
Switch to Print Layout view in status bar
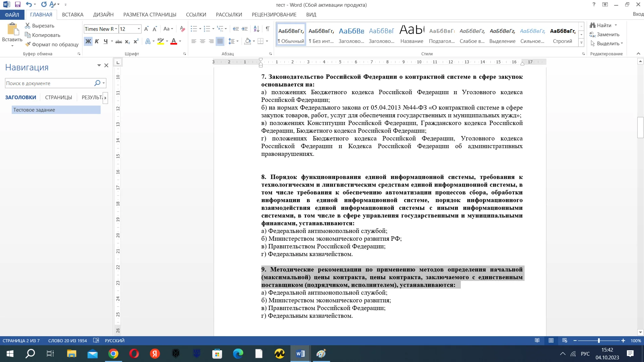(551, 341)
